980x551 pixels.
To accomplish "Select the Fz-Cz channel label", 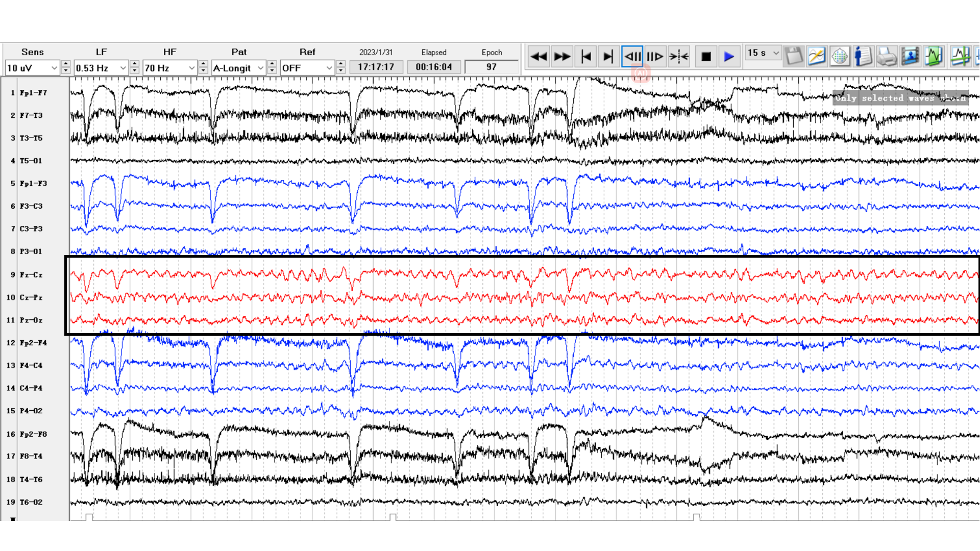I will point(31,275).
